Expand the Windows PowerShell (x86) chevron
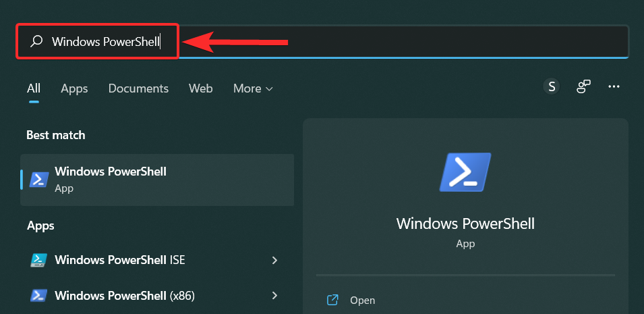 274,296
